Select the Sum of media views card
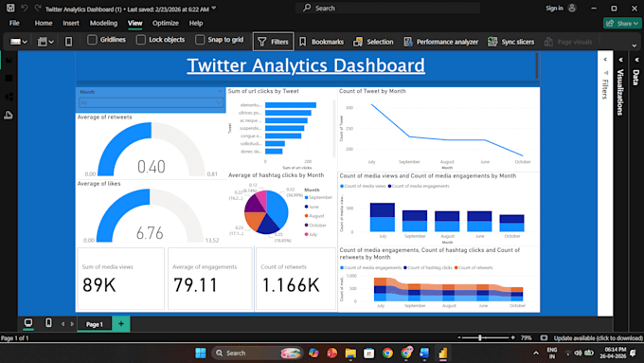 point(121,279)
